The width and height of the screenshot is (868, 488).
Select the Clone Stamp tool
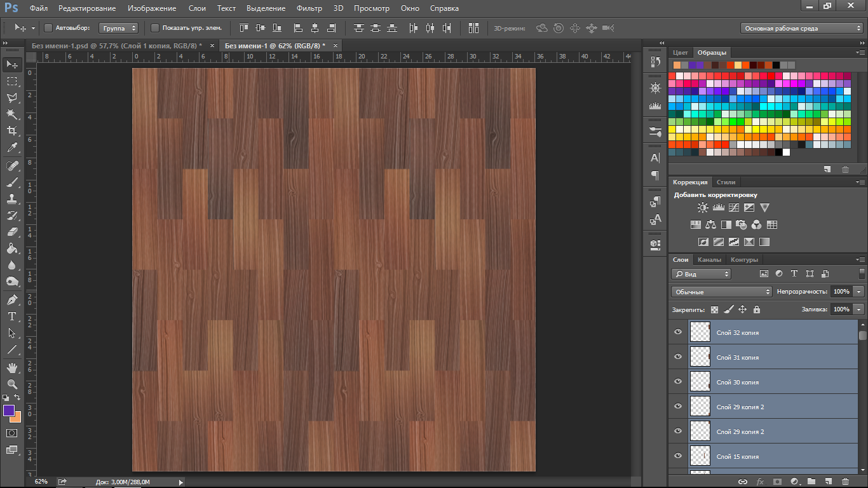[x=12, y=199]
